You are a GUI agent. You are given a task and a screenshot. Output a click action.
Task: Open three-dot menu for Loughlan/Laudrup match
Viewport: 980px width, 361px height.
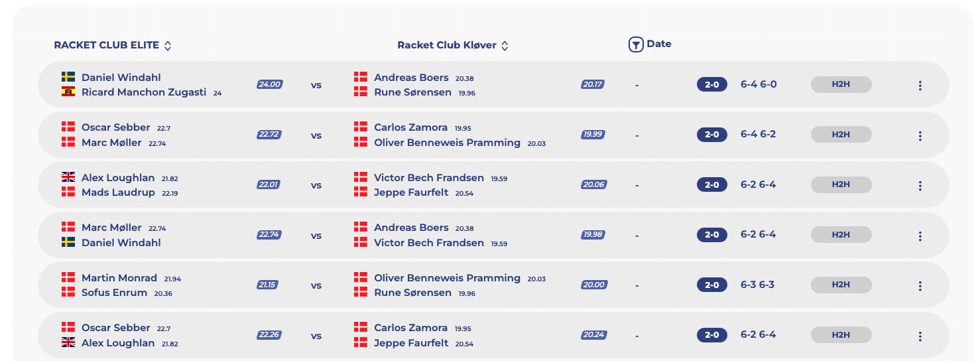click(x=920, y=185)
